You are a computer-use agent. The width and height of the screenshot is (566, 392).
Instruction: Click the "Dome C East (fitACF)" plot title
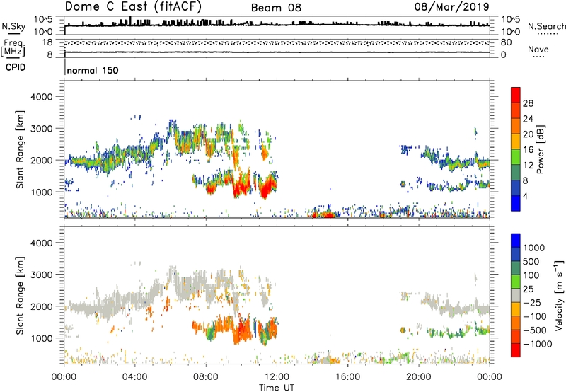(133, 6)
